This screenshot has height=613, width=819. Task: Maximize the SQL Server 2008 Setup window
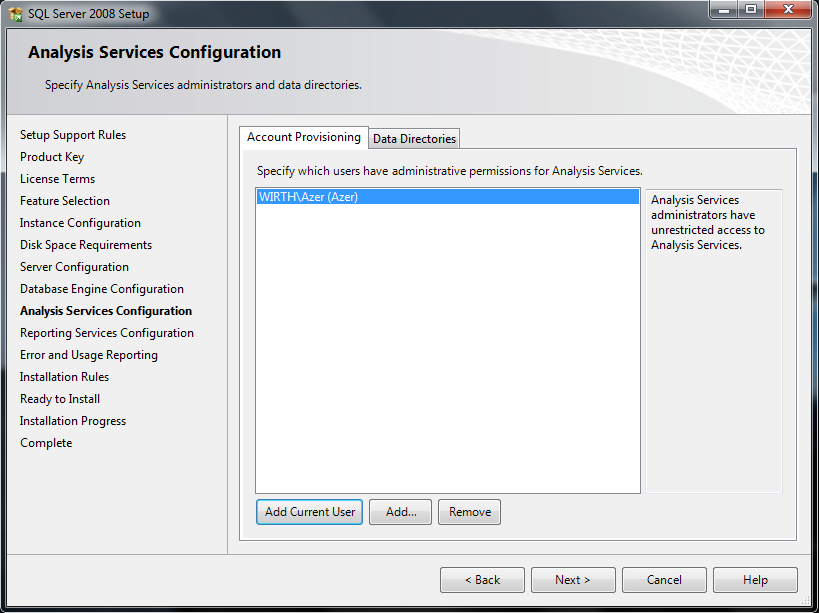pyautogui.click(x=751, y=9)
